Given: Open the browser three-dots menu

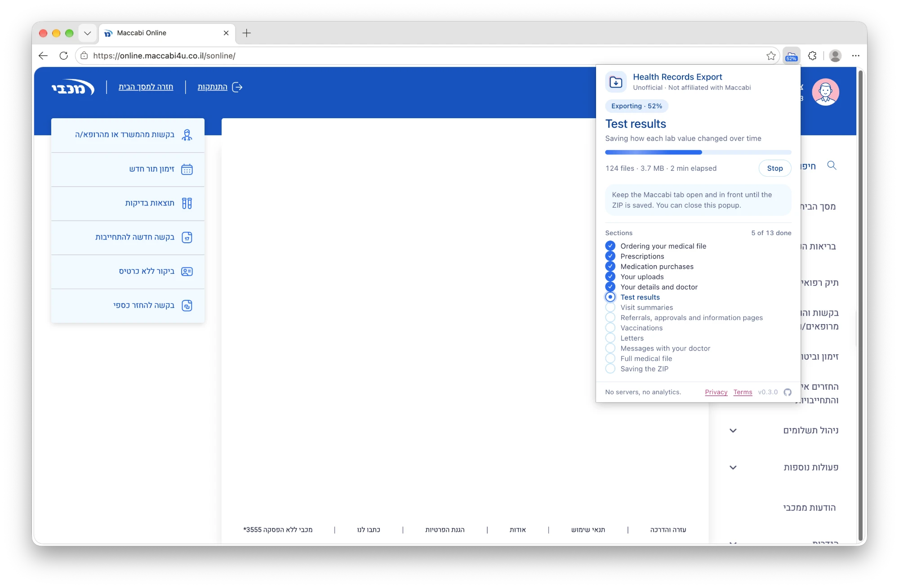Looking at the screenshot, I should (x=855, y=56).
